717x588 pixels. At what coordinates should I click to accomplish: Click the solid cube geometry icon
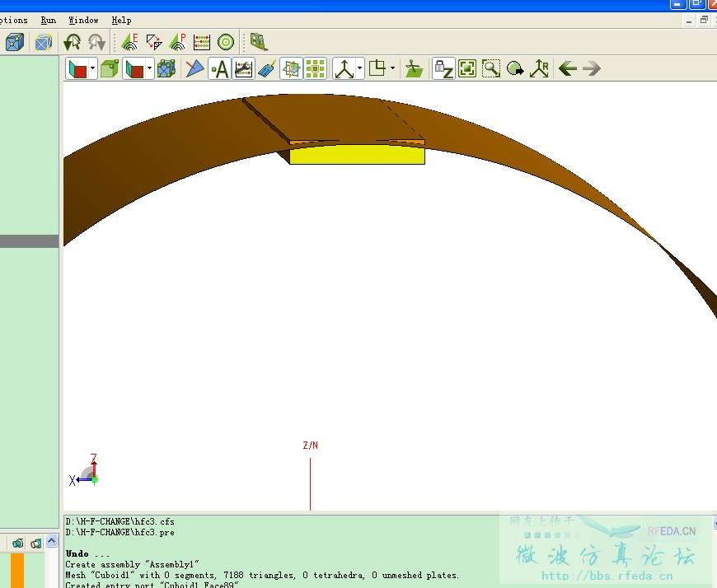15,43
